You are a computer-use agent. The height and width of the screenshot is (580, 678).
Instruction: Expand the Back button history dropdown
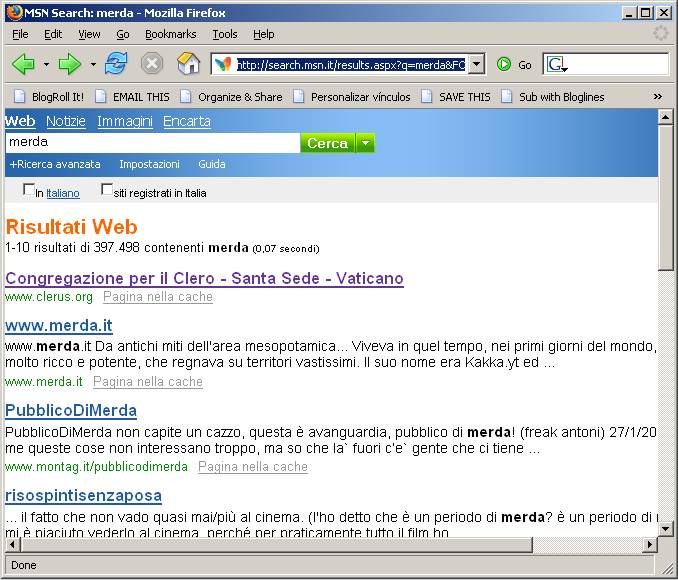[46, 64]
